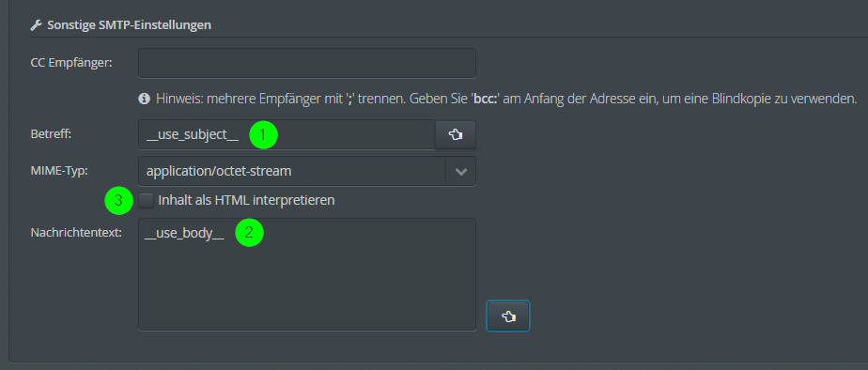Click the Nachrichtentext label
Viewport: 868px width, 370px height.
point(76,233)
